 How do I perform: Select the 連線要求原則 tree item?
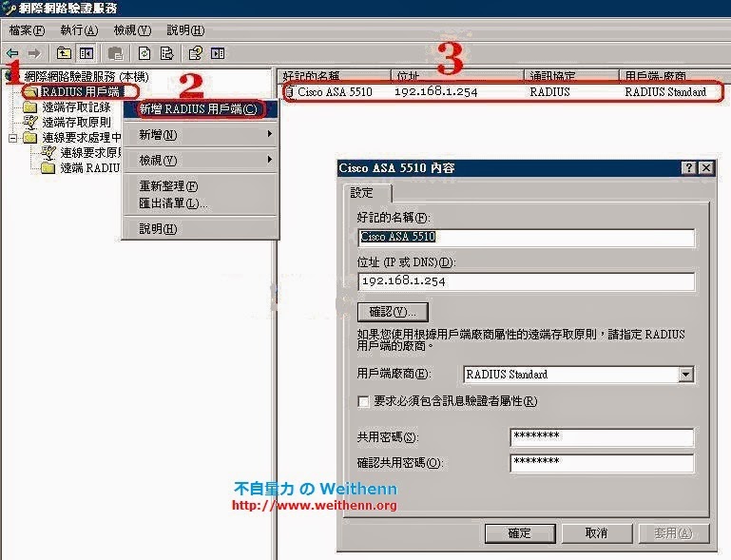82,152
